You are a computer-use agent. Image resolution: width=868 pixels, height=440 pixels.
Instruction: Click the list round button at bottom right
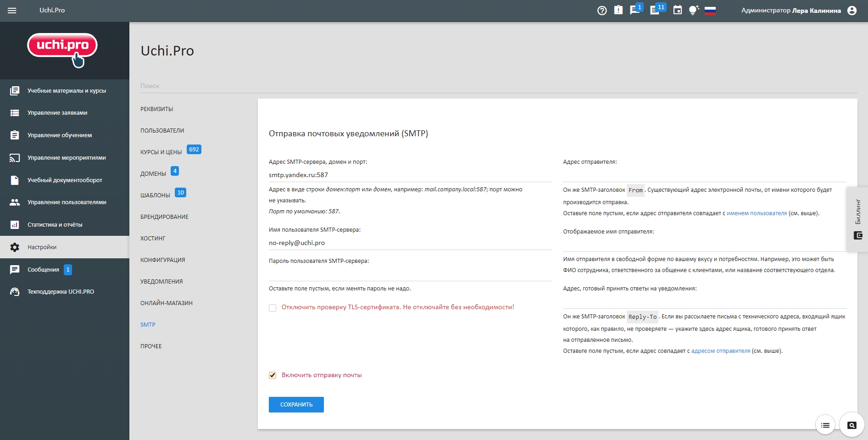coord(825,425)
